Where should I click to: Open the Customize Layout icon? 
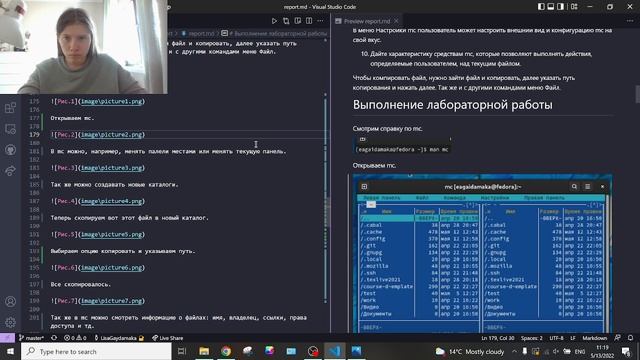(574, 7)
